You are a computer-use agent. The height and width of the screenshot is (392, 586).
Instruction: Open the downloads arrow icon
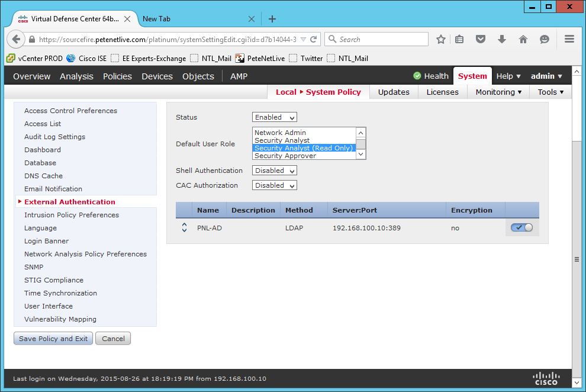click(502, 39)
